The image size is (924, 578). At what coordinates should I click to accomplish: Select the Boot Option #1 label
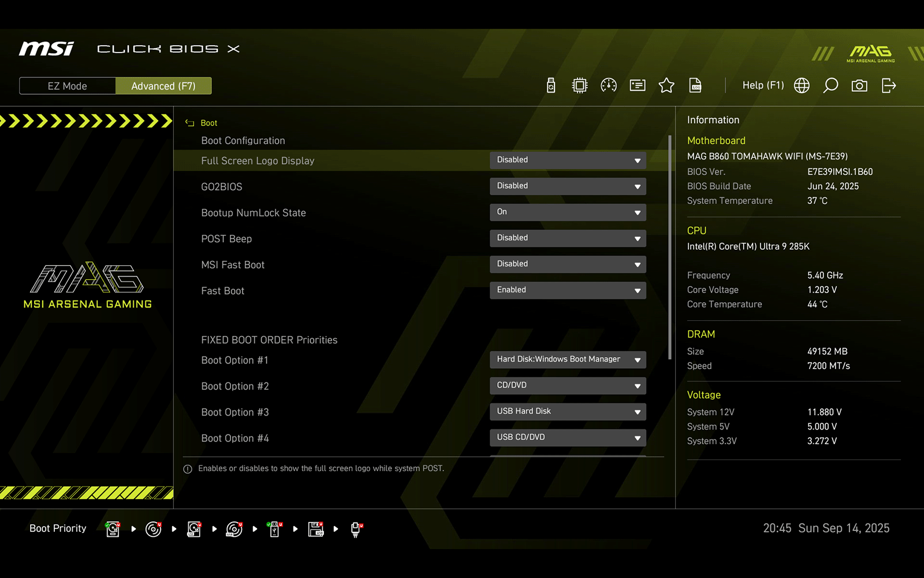click(235, 360)
